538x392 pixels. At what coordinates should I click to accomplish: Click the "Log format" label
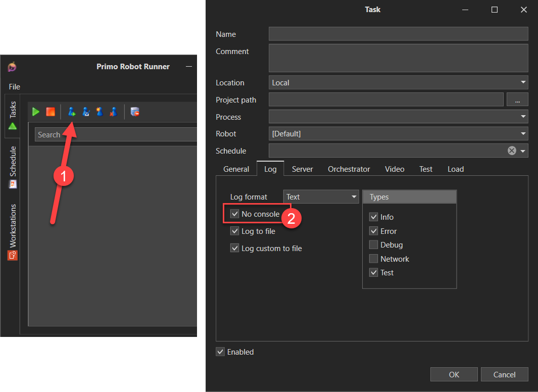point(249,197)
